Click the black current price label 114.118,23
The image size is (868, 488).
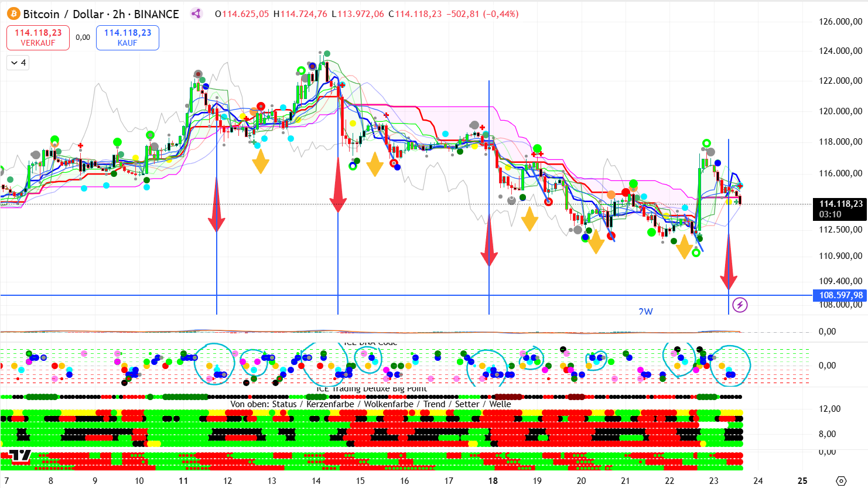[x=840, y=209]
